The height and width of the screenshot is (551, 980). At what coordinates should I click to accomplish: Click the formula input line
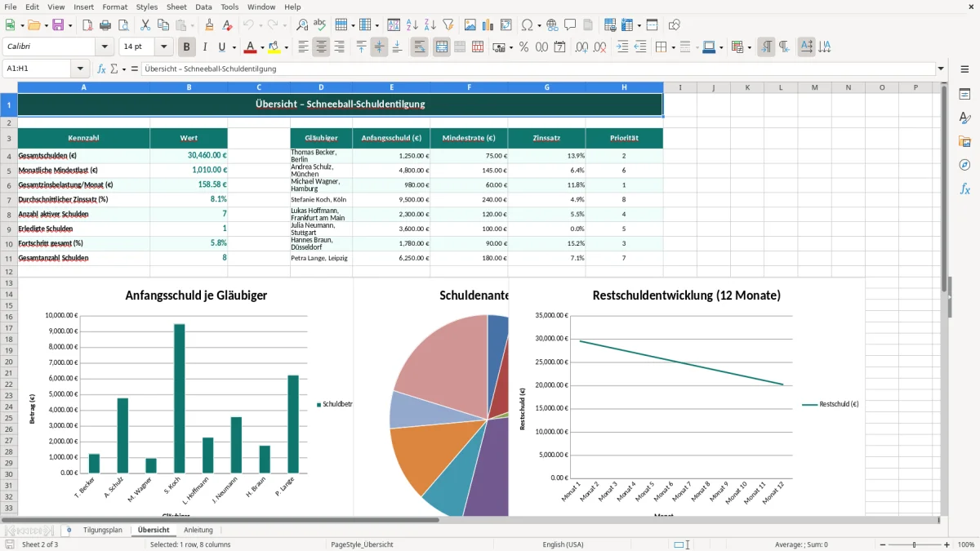click(537, 69)
